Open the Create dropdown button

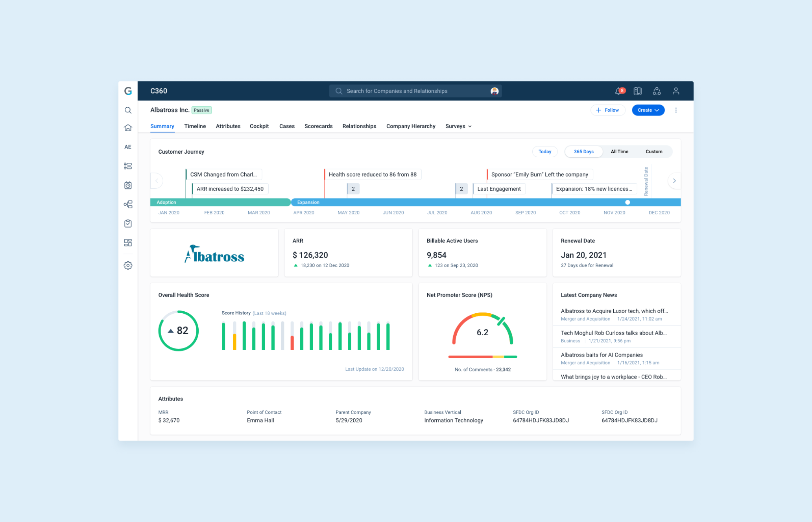click(648, 110)
